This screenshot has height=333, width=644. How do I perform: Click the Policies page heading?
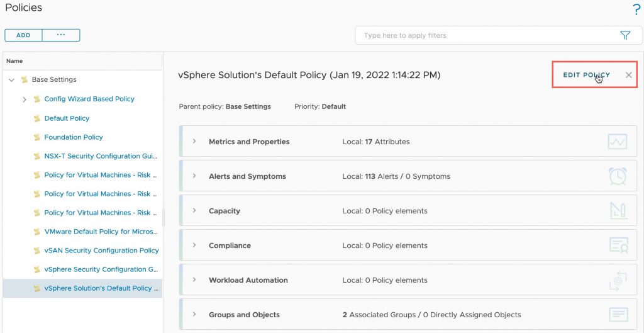23,8
